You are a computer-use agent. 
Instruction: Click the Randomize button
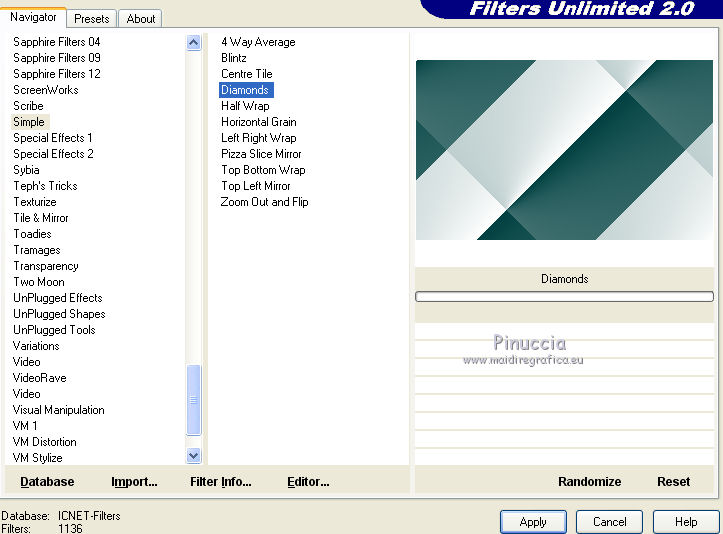(589, 482)
